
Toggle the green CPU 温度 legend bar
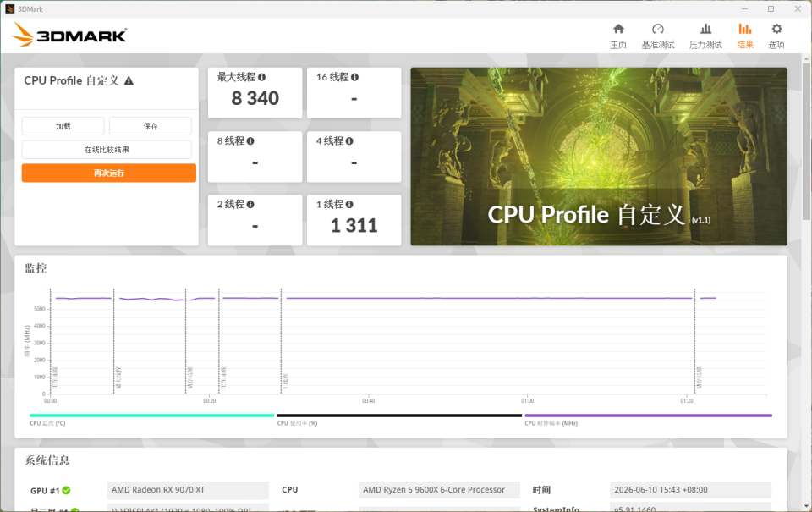pyautogui.click(x=151, y=415)
